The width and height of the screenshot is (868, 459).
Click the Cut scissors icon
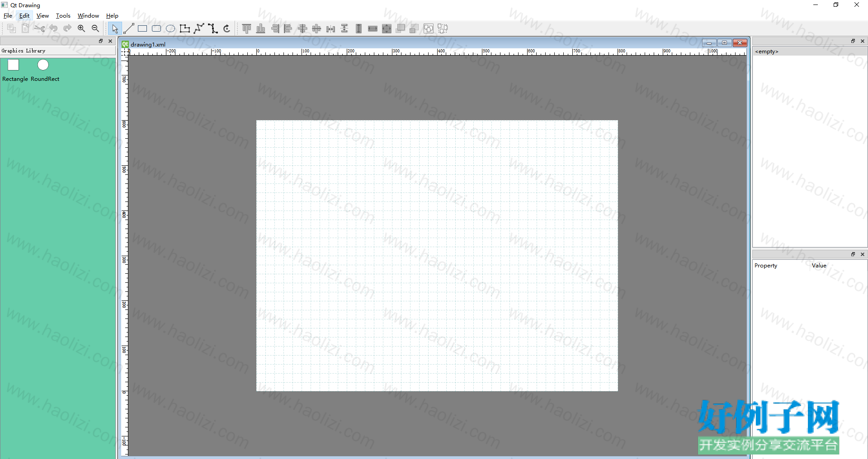click(x=40, y=28)
